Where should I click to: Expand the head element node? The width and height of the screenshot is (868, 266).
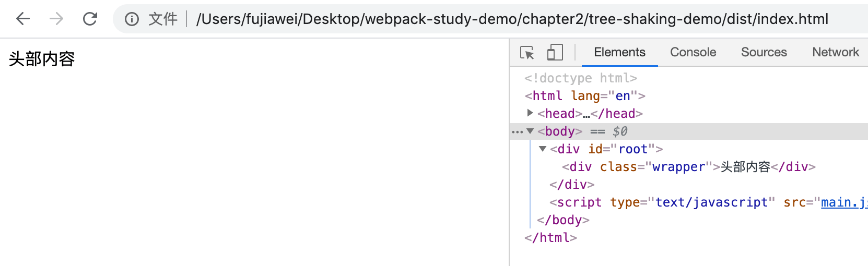click(530, 113)
